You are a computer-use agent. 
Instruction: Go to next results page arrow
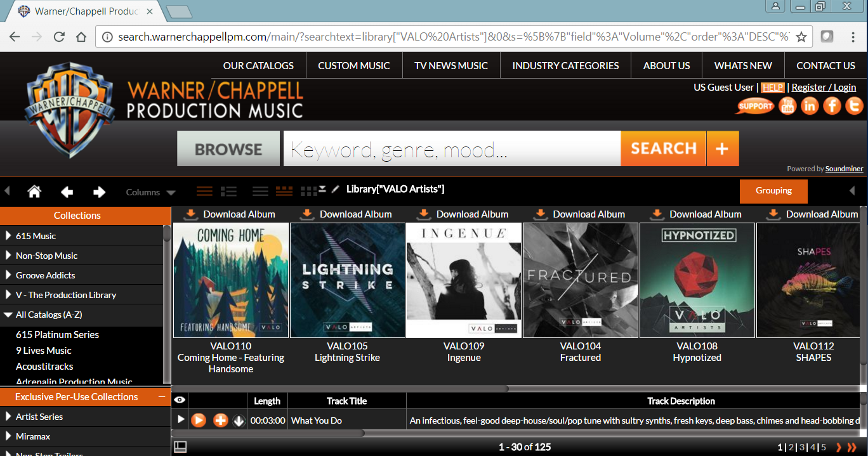pos(839,447)
